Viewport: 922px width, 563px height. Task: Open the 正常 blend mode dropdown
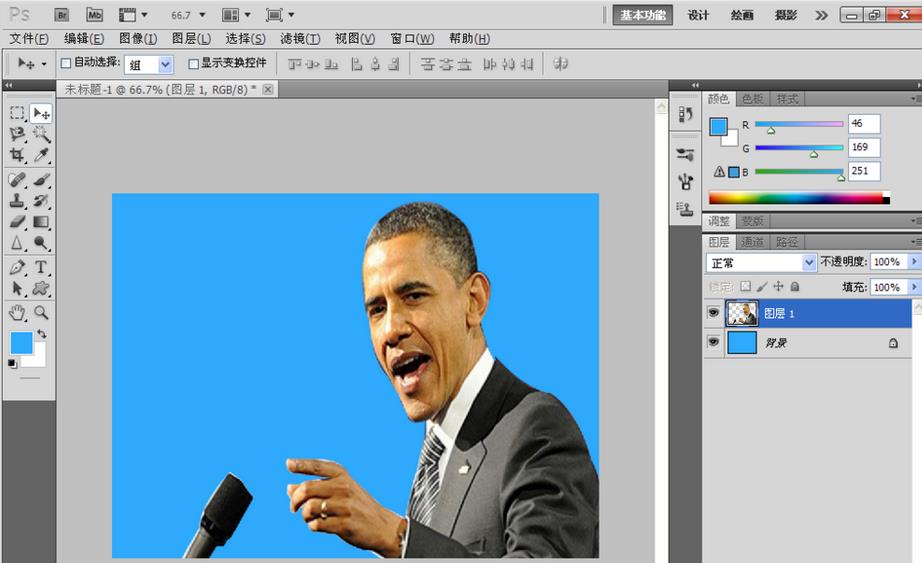762,262
